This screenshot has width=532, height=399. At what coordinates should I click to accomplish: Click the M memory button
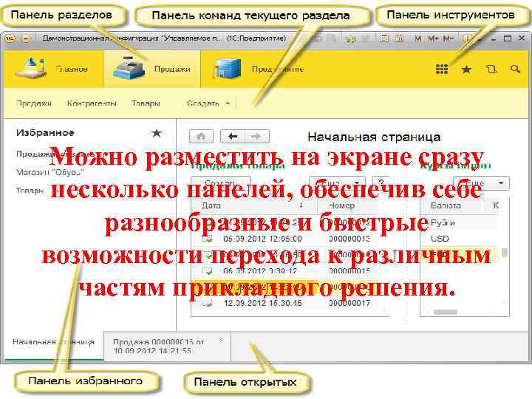coord(417,38)
